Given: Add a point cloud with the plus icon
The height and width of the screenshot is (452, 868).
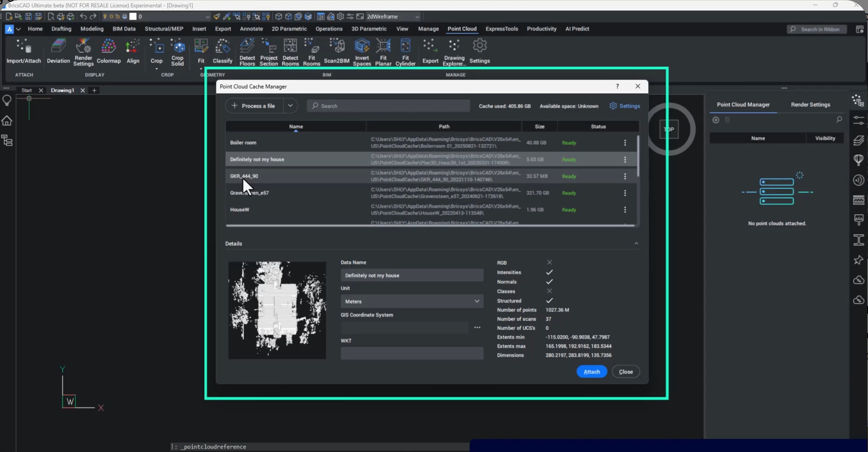Looking at the screenshot, I should click(716, 120).
